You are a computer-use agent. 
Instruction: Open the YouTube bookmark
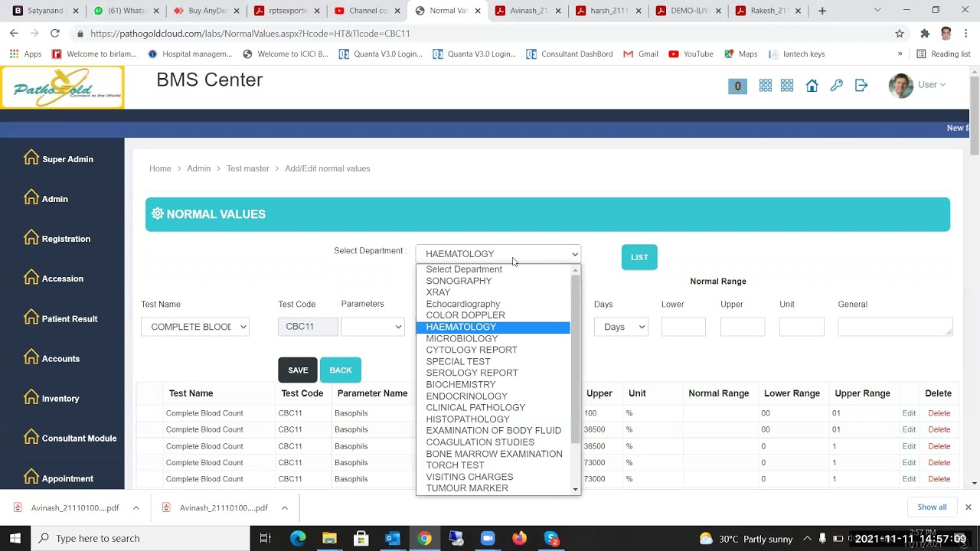[691, 54]
